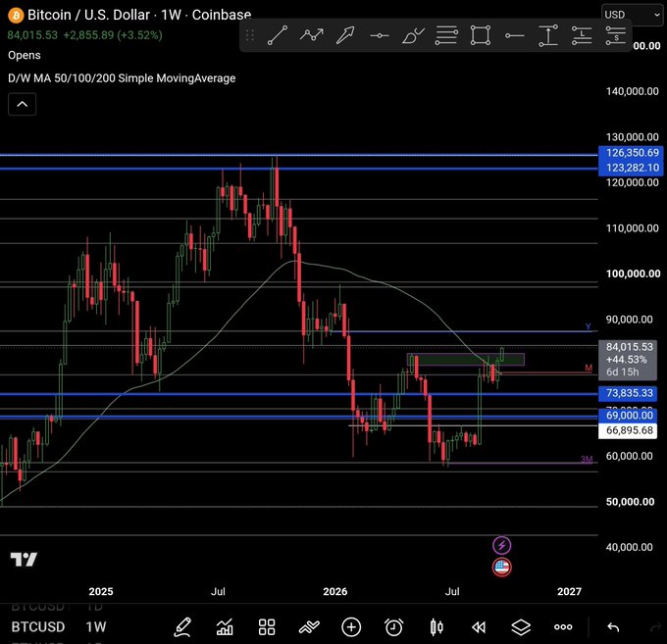Click the 126,350.69 price line label
Viewport: 667px width, 644px height.
632,153
